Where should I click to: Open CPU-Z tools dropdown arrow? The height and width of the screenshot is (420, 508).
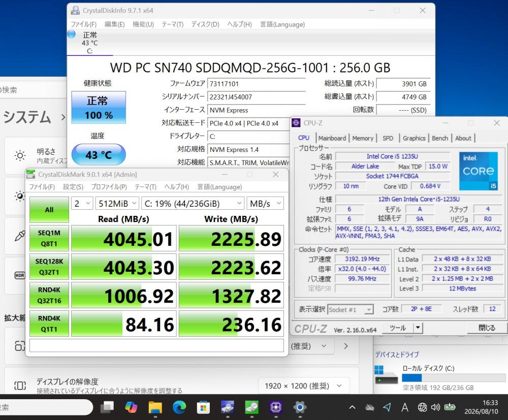418,328
